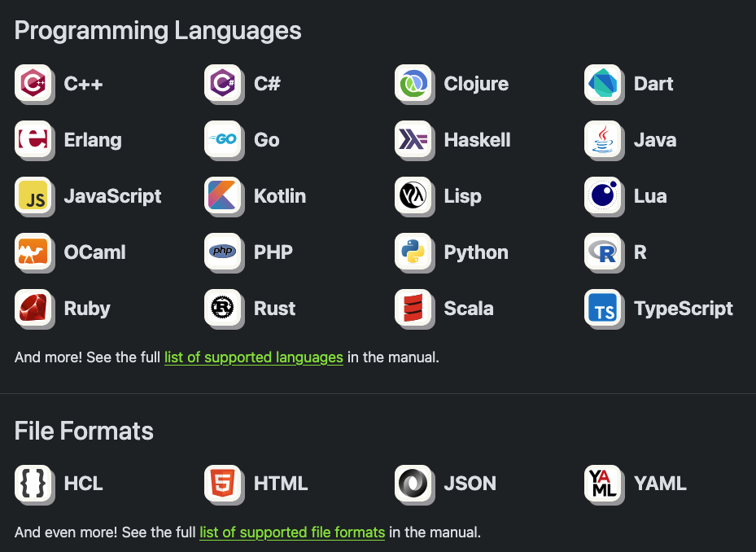Click the "Java" label text

(x=655, y=140)
